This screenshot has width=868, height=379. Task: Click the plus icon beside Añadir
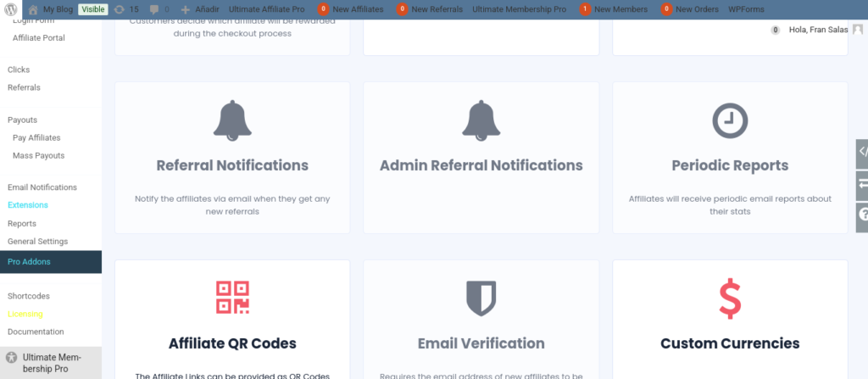coord(186,9)
